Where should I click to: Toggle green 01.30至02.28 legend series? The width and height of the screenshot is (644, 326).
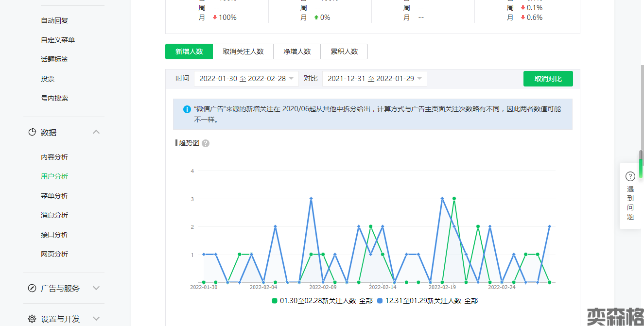pyautogui.click(x=322, y=301)
